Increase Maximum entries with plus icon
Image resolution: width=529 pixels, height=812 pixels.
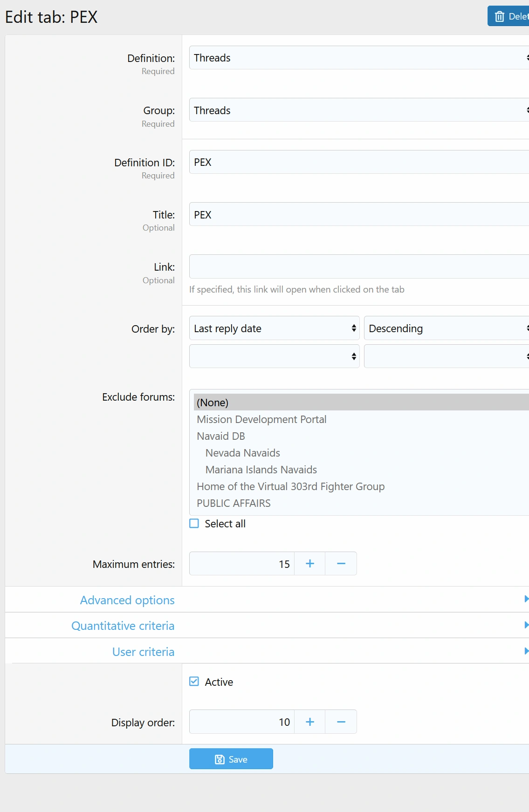pos(309,564)
